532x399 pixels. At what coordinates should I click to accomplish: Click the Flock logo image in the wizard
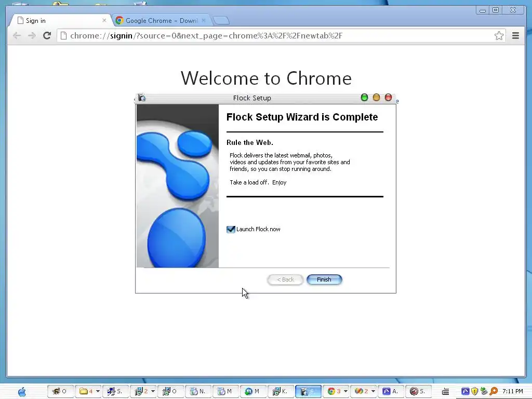click(178, 186)
